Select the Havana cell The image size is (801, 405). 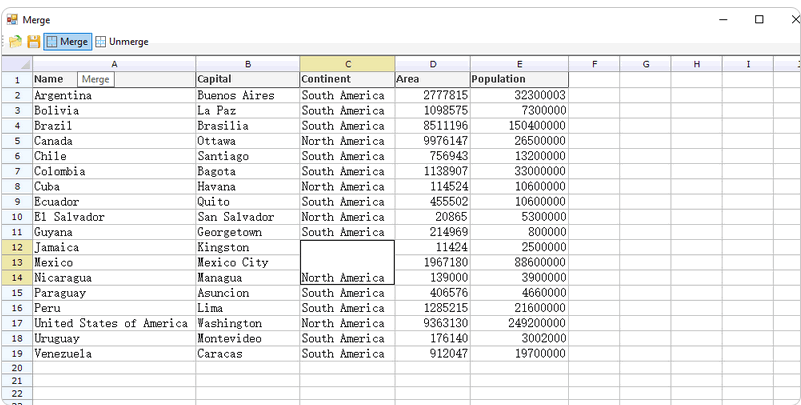coord(248,186)
